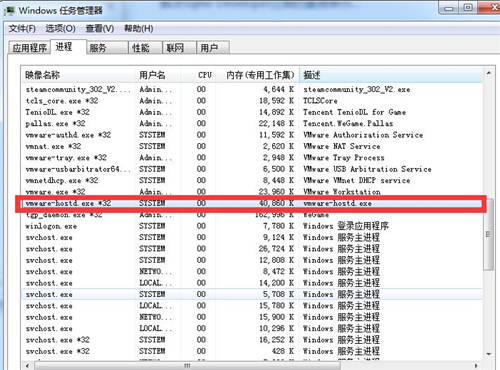Click the 22,148 K memory value
The image size is (500, 370).
(x=276, y=123)
